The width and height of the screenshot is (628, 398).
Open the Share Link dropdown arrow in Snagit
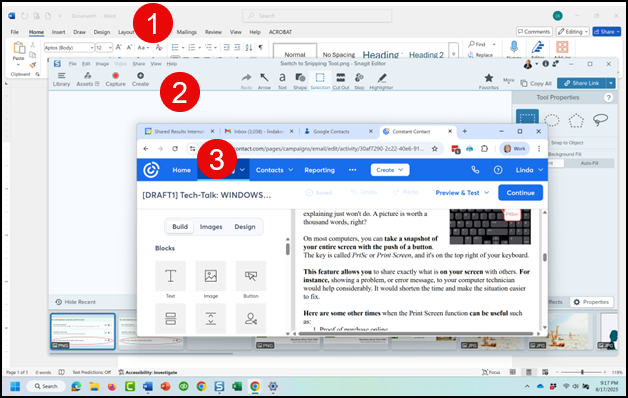(610, 83)
